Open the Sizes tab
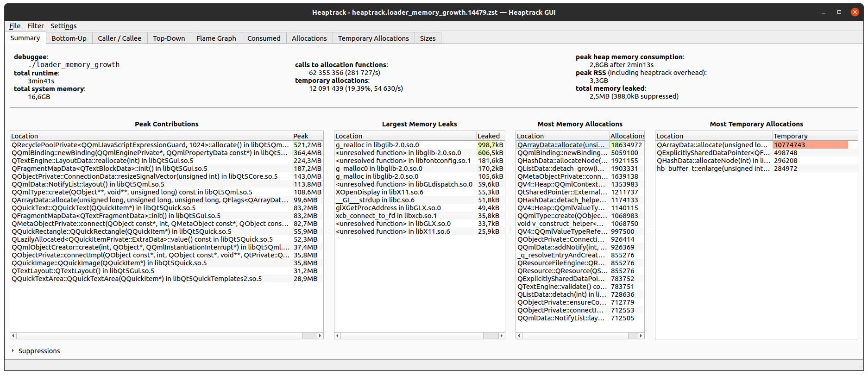Screen dimensions: 868x375 point(428,38)
